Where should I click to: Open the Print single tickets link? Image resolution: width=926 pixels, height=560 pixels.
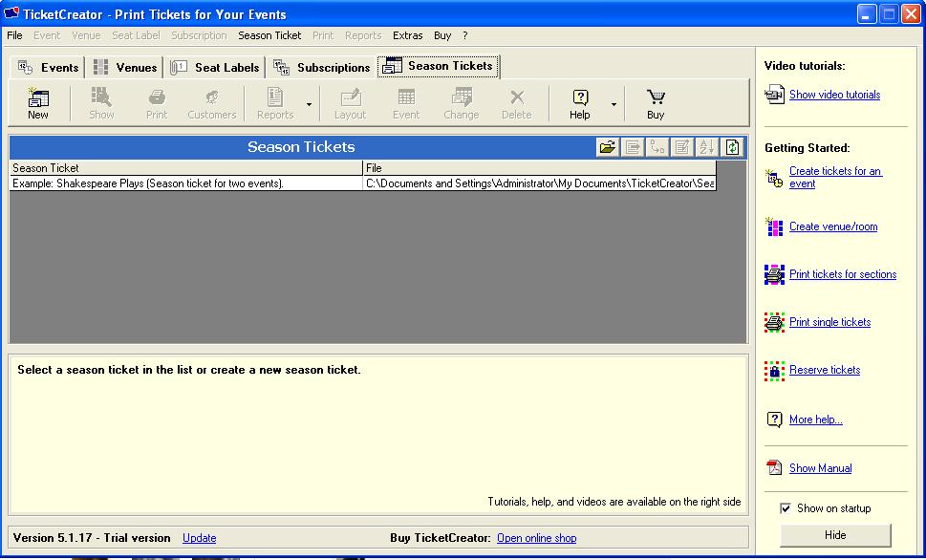[829, 322]
